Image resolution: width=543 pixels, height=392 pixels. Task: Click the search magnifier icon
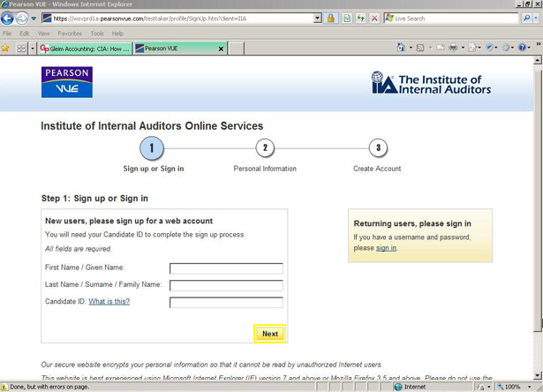(x=527, y=19)
